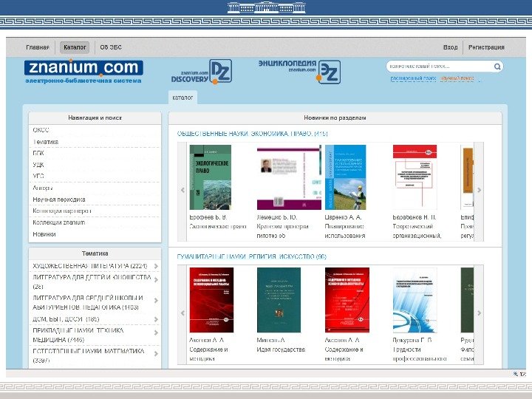Open the расширенный поиск link
The height and width of the screenshot is (399, 532).
(413, 79)
